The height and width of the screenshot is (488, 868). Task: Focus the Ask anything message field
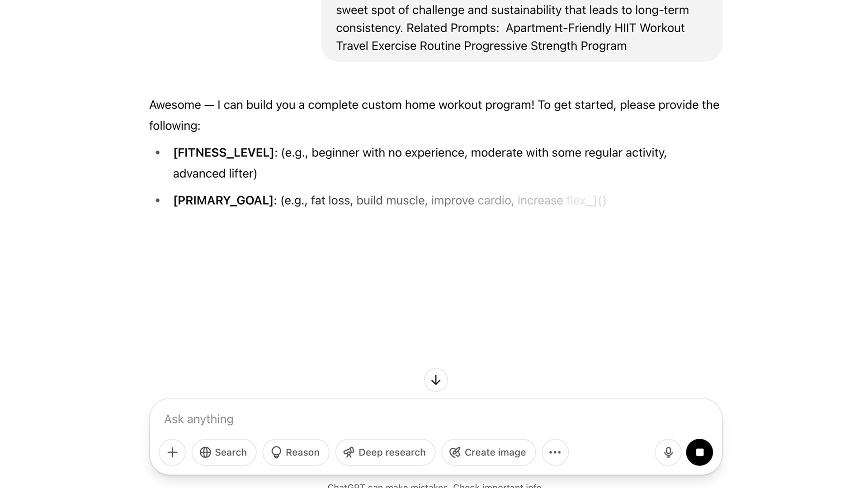(x=435, y=419)
